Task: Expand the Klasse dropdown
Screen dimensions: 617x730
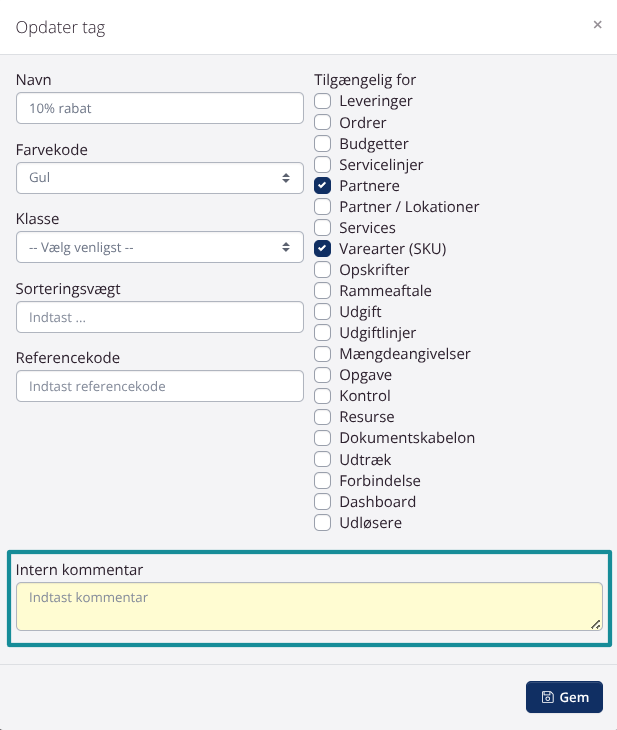Action: pyautogui.click(x=160, y=247)
